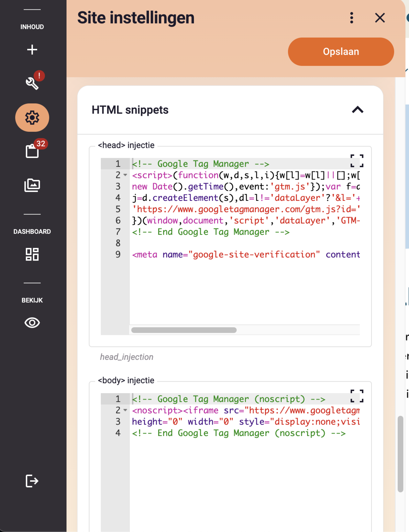Add new content with the plus icon

click(x=32, y=50)
